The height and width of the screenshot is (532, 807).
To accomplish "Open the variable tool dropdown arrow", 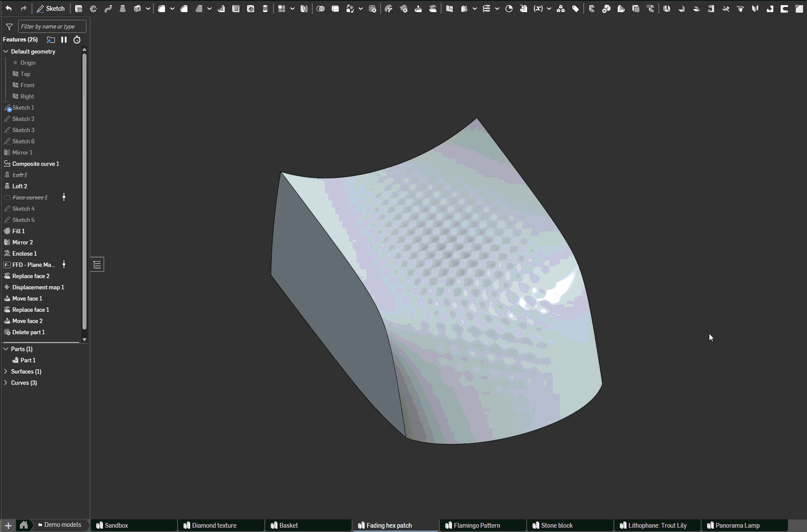I will [x=549, y=9].
